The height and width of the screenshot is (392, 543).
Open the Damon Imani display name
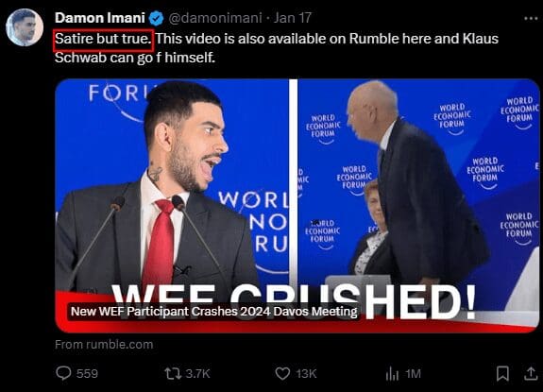click(100, 18)
